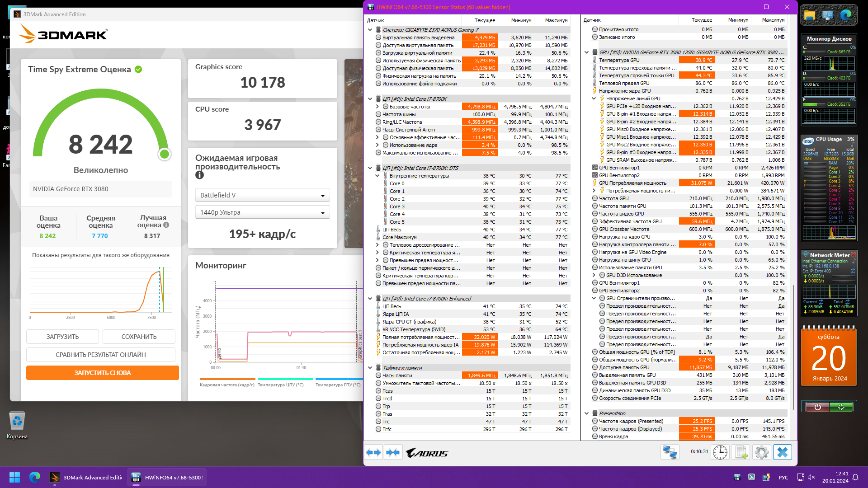Image resolution: width=868 pixels, height=488 pixels.
Task: Click the ЗАПУСТИТЬ СНОВА button
Action: (102, 373)
